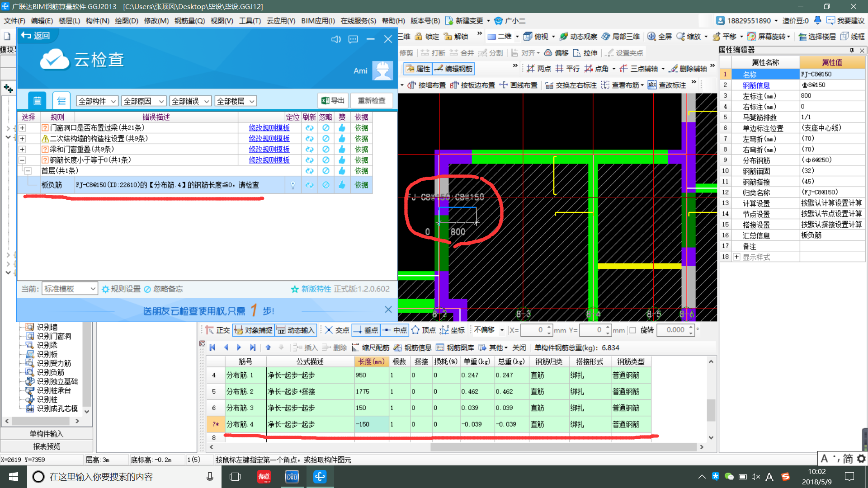The height and width of the screenshot is (488, 868).
Task: Open the 楼层(L) menu
Action: click(x=69, y=21)
